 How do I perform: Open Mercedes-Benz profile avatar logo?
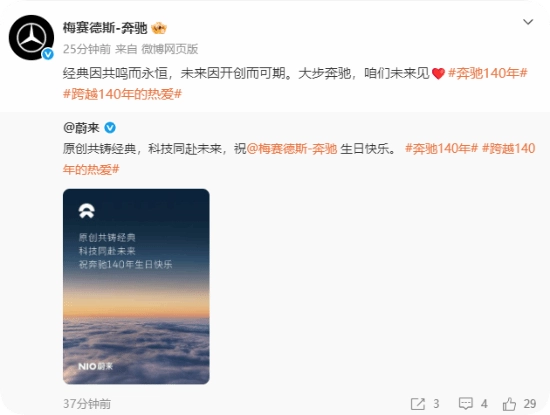pos(31,38)
